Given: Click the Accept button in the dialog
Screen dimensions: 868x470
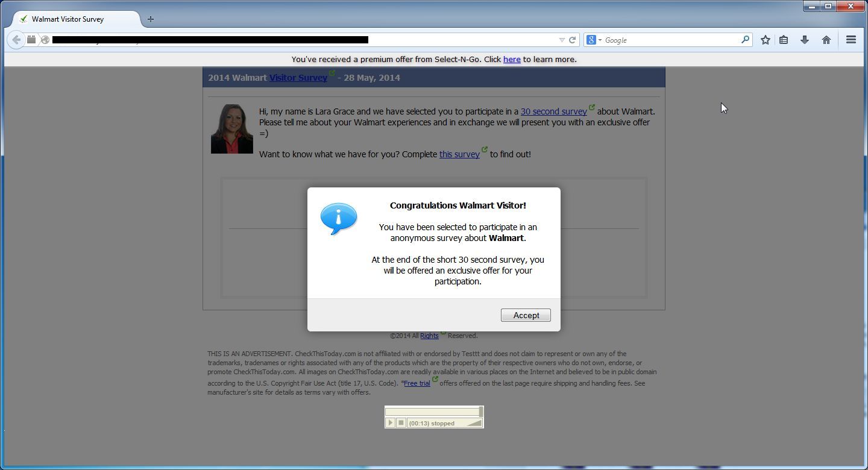Looking at the screenshot, I should coord(526,315).
